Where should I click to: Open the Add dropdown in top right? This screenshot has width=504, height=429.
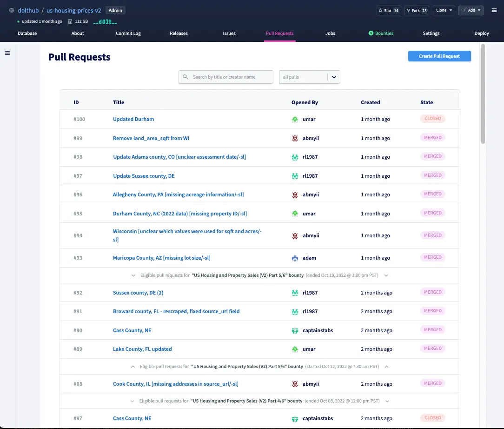[x=471, y=10]
